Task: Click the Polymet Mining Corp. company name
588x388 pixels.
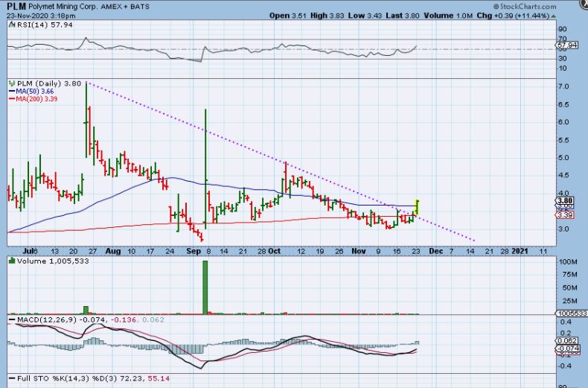Action: [x=63, y=7]
